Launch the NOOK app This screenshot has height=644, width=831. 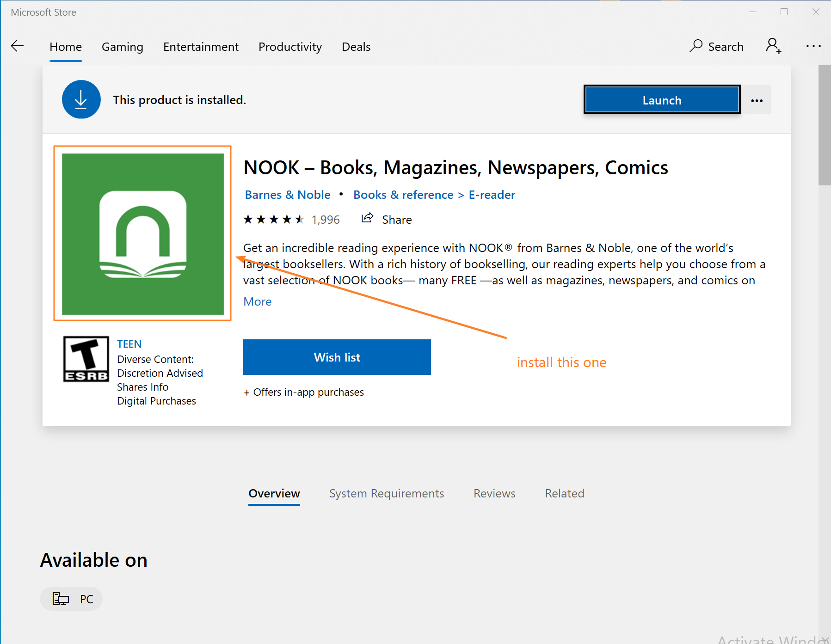[x=662, y=100]
